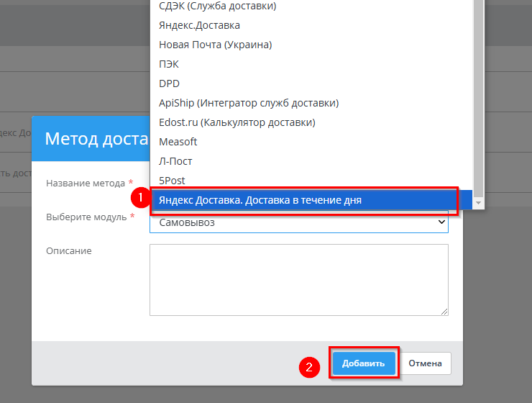Click the Добавить button
The width and height of the screenshot is (532, 403).
363,363
